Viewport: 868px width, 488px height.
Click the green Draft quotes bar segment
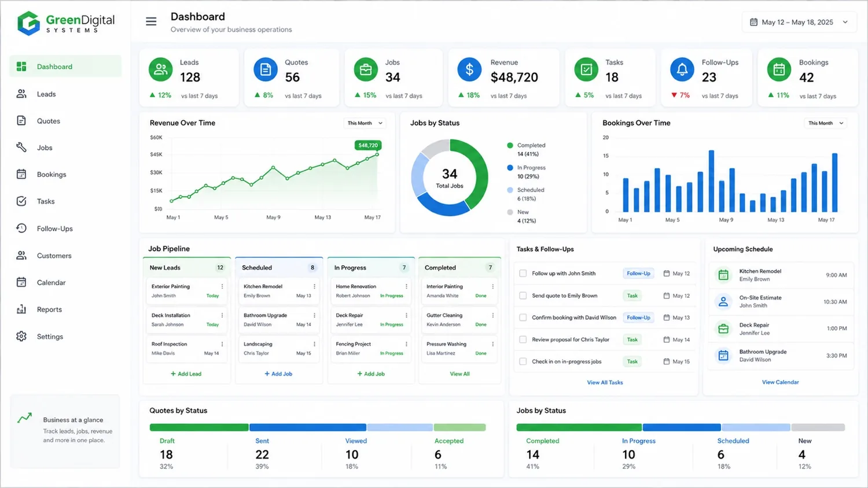pyautogui.click(x=199, y=428)
